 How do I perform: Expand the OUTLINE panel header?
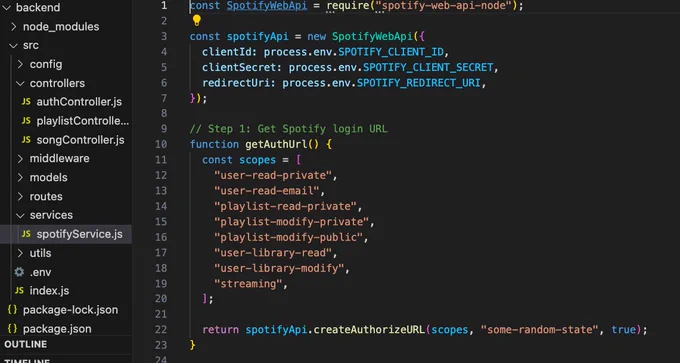[26, 345]
